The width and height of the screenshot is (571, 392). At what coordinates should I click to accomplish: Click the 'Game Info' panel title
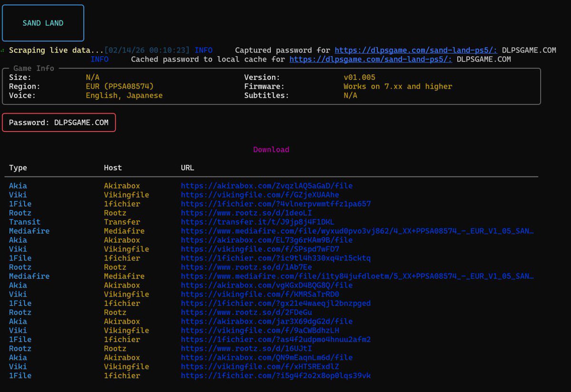point(34,68)
